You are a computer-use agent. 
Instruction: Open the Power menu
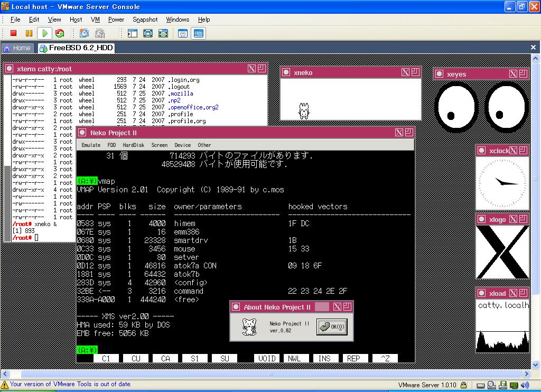tap(116, 20)
